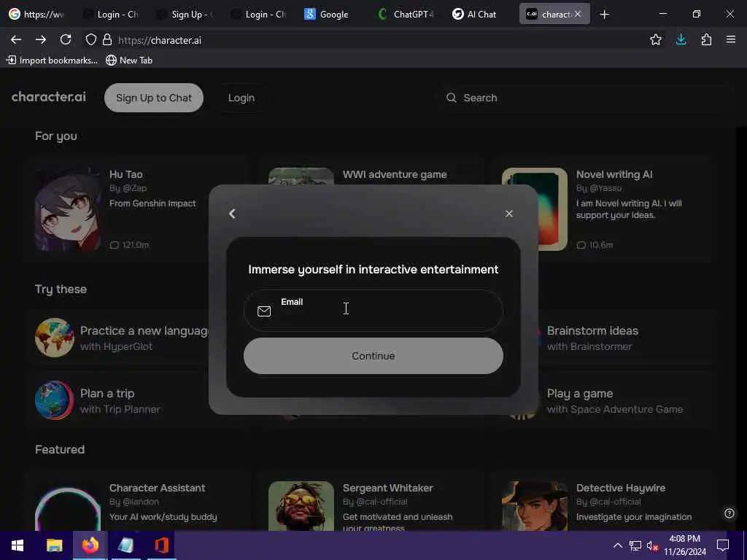
Task: Go forward with the browser forward arrow
Action: pos(41,40)
